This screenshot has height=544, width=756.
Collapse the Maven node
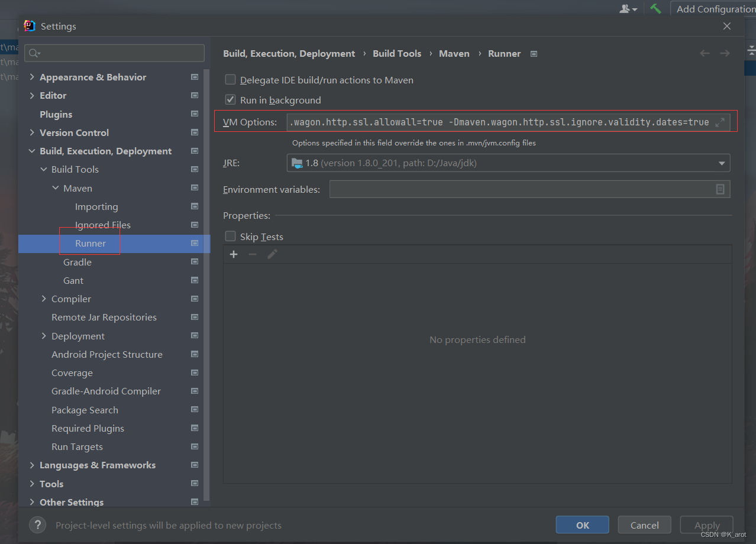56,188
